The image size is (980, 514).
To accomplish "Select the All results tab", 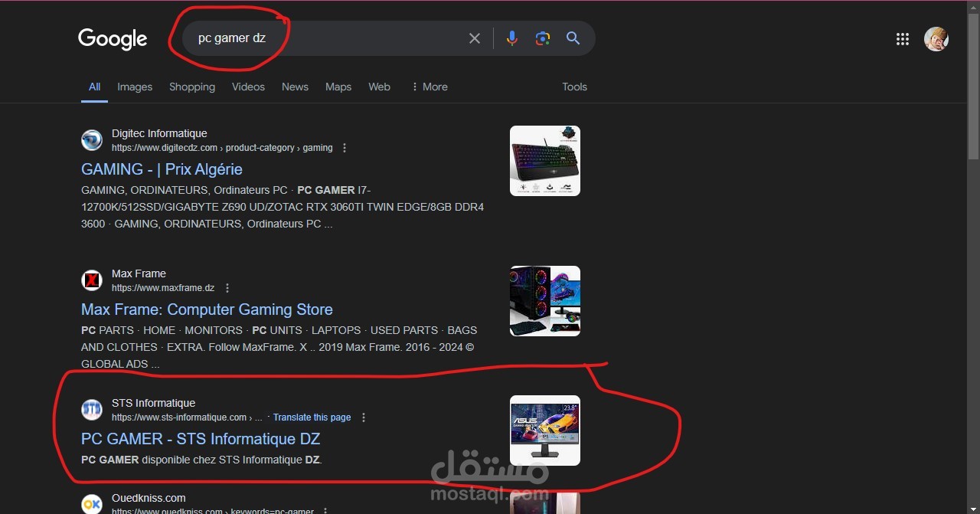I will point(94,87).
